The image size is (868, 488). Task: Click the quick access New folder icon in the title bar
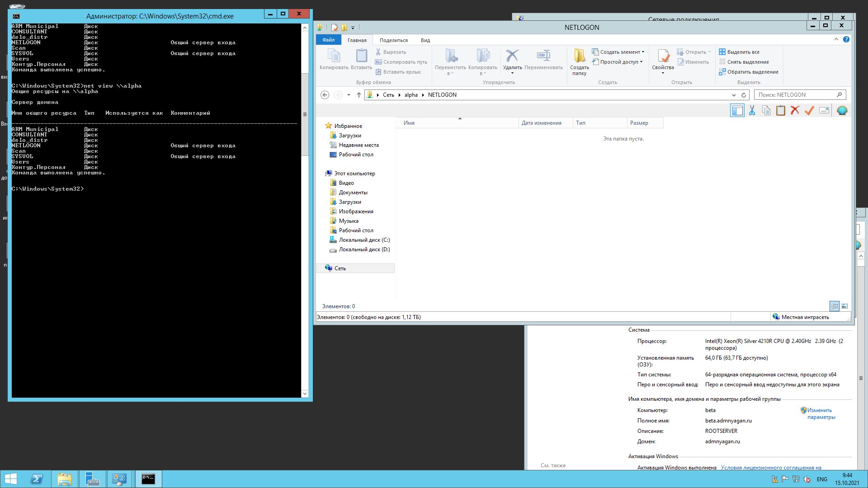(x=344, y=28)
